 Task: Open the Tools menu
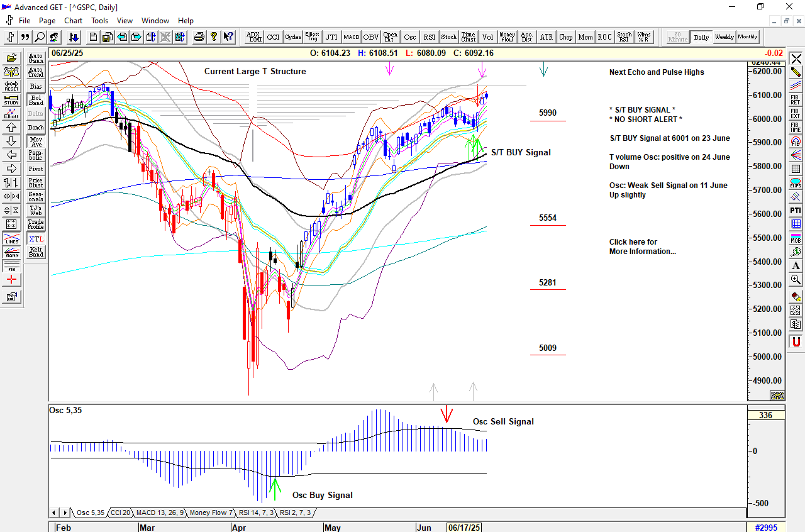[x=99, y=21]
